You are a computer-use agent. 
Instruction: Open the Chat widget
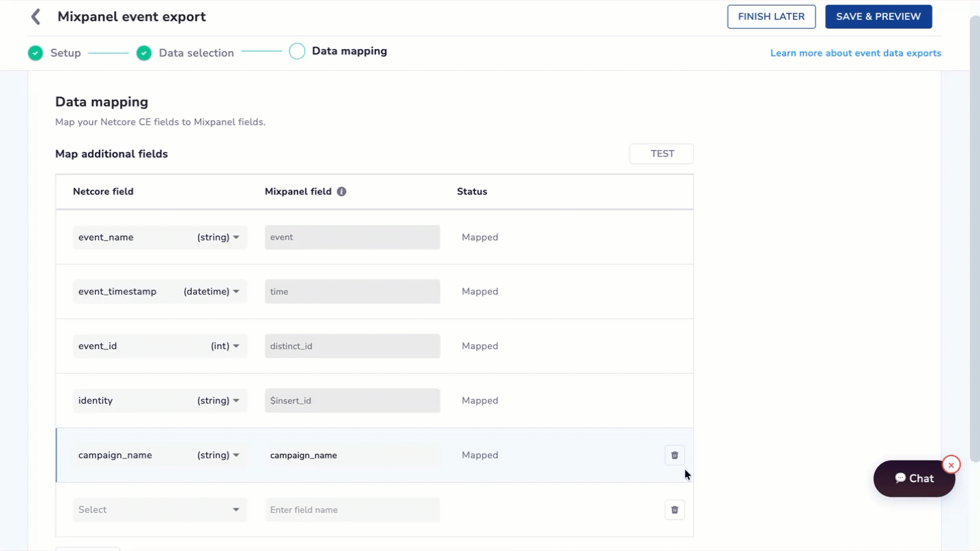click(914, 479)
